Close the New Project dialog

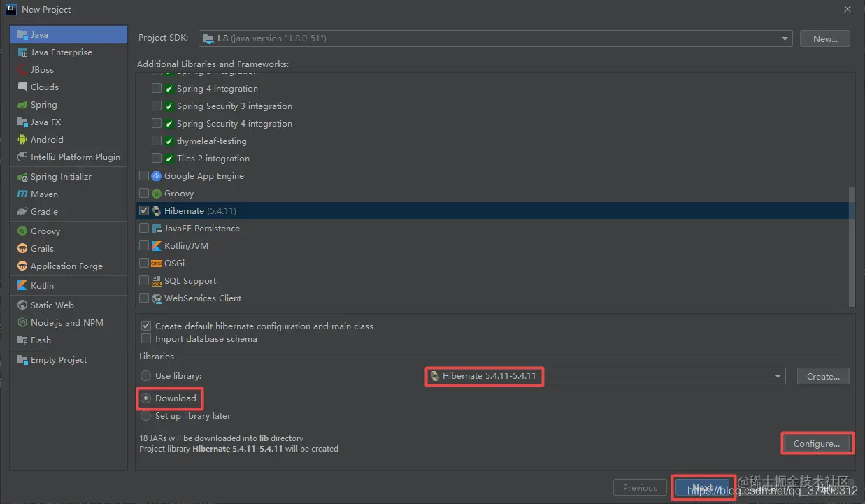(848, 9)
